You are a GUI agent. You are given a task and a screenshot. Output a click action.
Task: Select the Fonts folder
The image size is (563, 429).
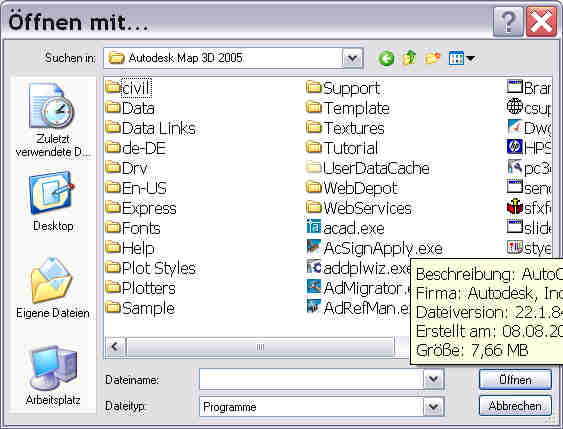point(133,228)
